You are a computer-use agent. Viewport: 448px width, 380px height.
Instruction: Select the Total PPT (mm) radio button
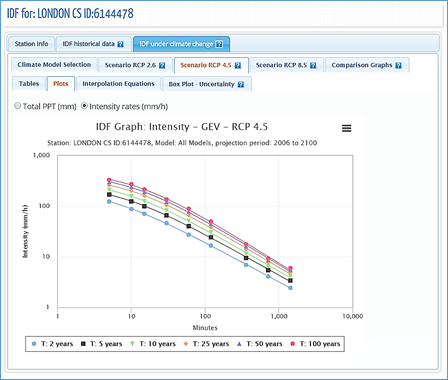pyautogui.click(x=17, y=106)
